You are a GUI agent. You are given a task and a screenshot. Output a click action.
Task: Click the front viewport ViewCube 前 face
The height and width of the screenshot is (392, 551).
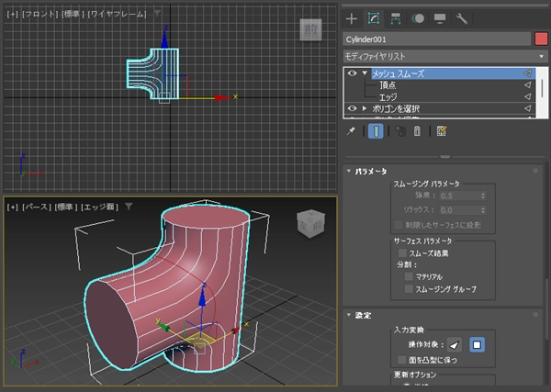tap(310, 29)
